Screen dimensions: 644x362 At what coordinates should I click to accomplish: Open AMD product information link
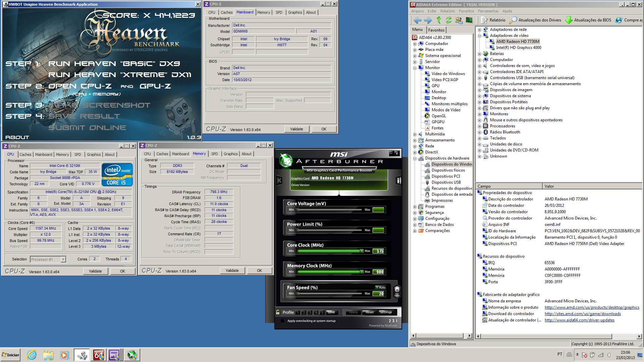tap(592, 307)
